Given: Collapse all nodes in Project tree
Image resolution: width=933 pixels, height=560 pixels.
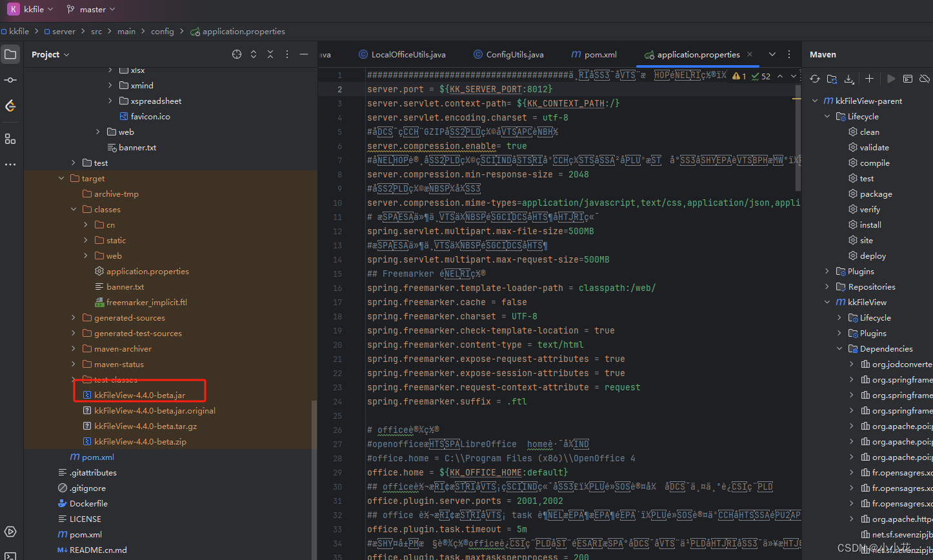Looking at the screenshot, I should click(x=270, y=54).
